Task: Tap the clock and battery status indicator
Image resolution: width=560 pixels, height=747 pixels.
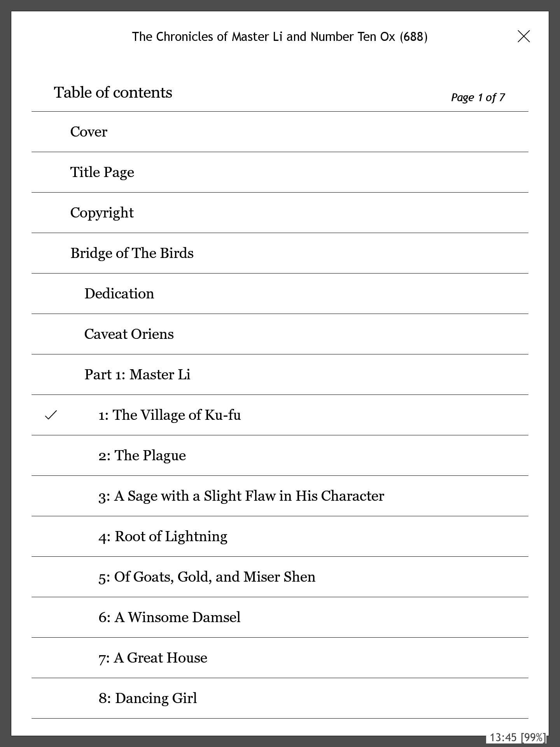Action: pyautogui.click(x=517, y=737)
